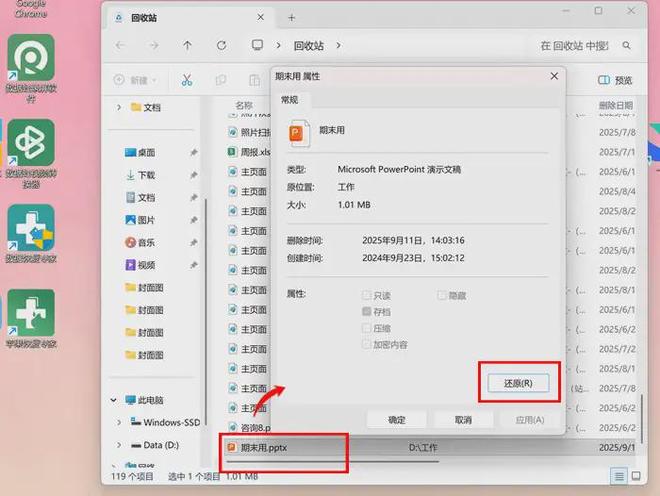Click the Paste clipboard icon in the toolbar

254,80
